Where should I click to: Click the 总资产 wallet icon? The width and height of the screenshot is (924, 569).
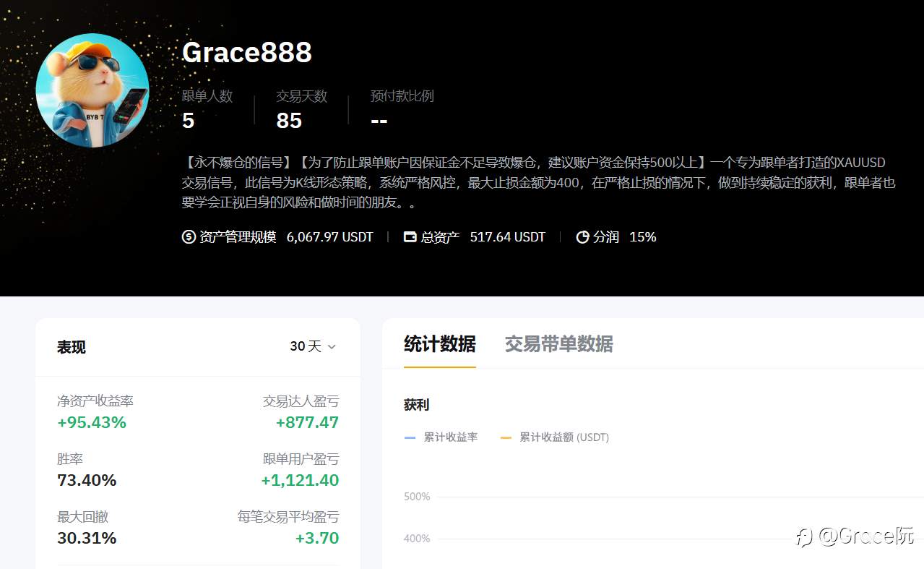410,236
